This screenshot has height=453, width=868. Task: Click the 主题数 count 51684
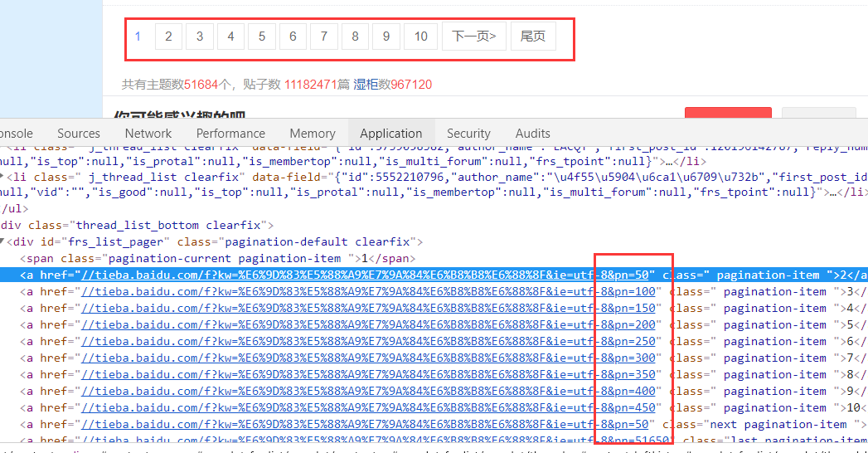pyautogui.click(x=201, y=85)
